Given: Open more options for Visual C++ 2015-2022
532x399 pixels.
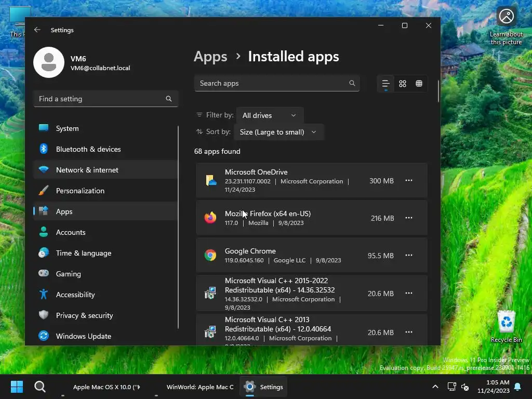Looking at the screenshot, I should pyautogui.click(x=409, y=293).
